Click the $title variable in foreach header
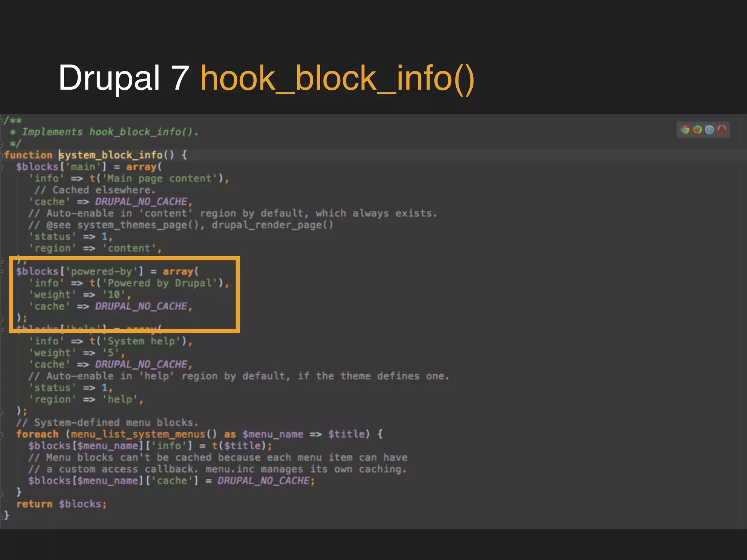 346,434
